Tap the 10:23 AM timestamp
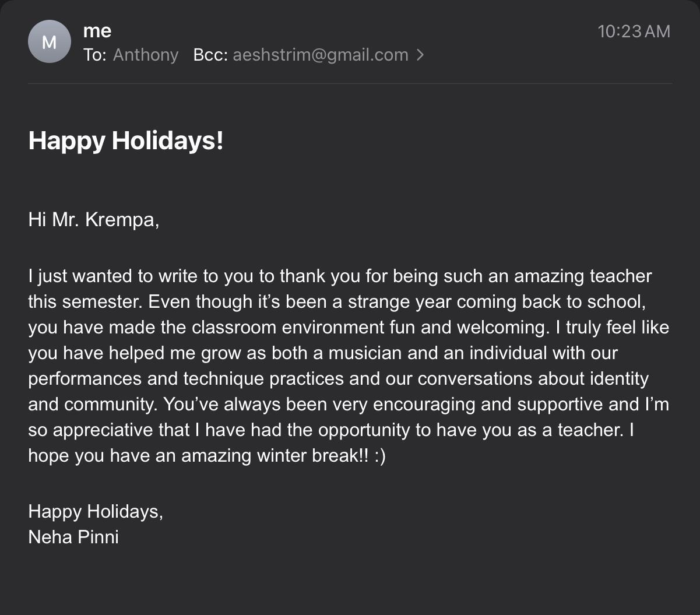This screenshot has height=615, width=700. coord(634,31)
